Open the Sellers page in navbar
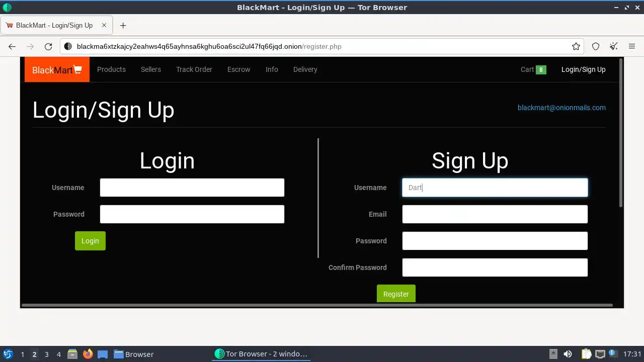Viewport: 644px width, 362px height. click(x=151, y=69)
